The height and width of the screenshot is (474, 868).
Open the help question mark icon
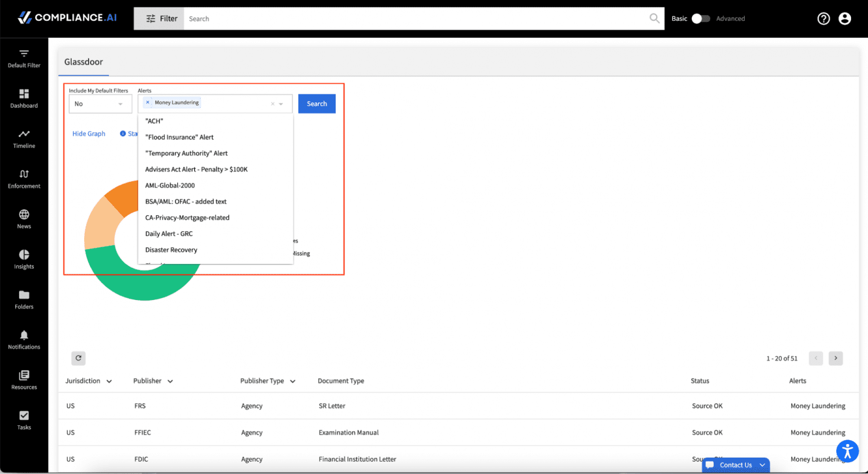click(823, 19)
